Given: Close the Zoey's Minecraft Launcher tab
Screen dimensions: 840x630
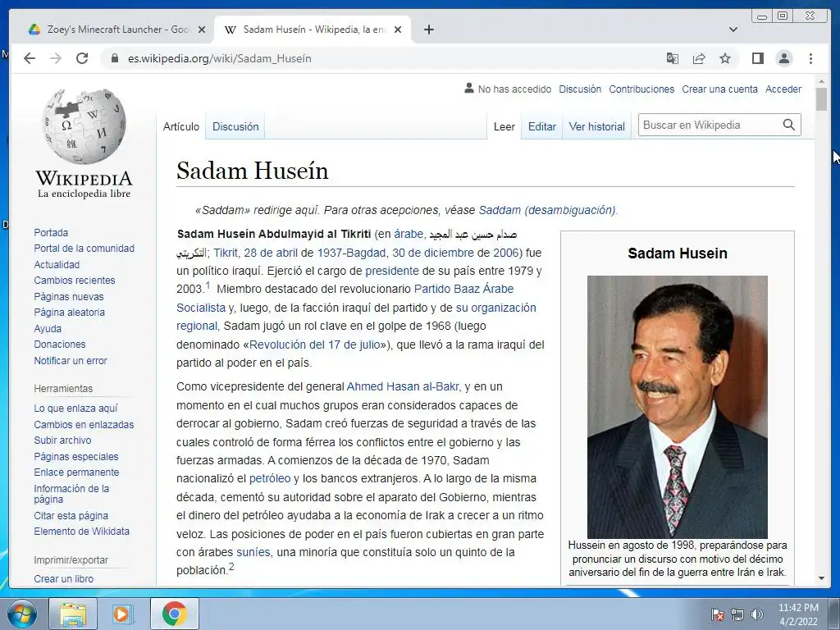Looking at the screenshot, I should [x=202, y=30].
